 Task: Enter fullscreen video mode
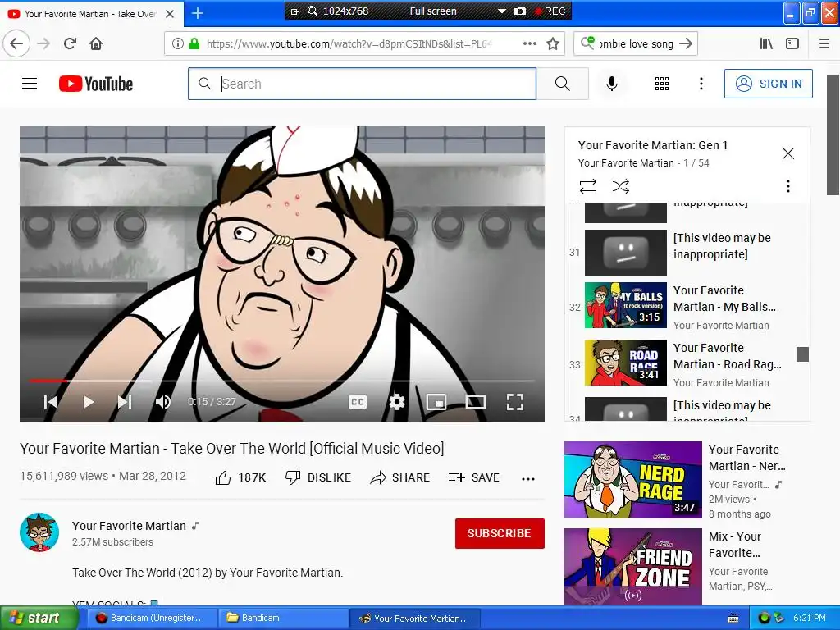tap(515, 402)
